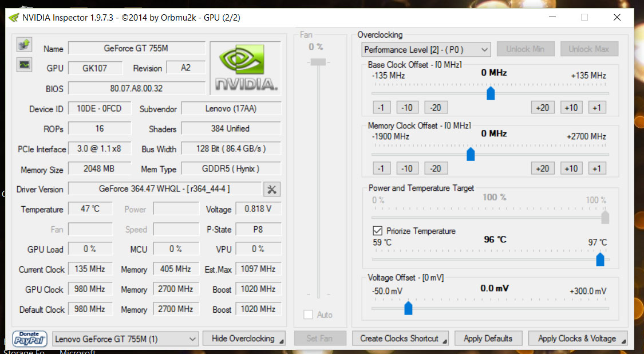Click the Subvendor field Lenovo (17AA)
Image resolution: width=644 pixels, height=354 pixels.
[231, 108]
